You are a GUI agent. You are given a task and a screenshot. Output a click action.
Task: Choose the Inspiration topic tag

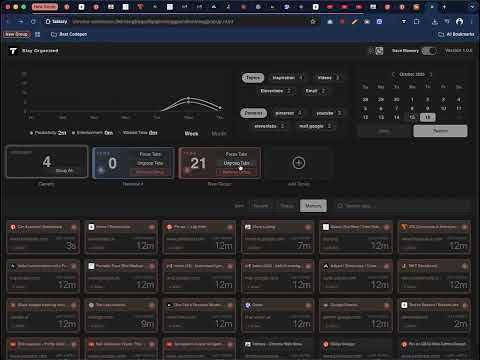(x=287, y=78)
